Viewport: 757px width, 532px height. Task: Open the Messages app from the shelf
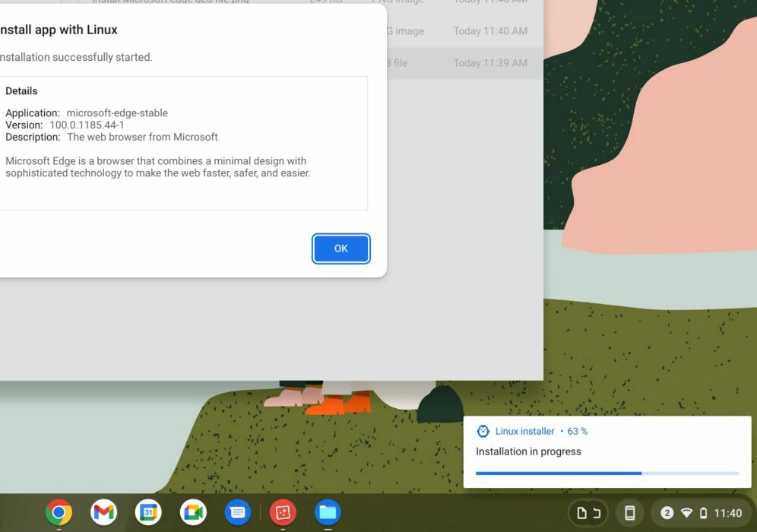(x=238, y=512)
